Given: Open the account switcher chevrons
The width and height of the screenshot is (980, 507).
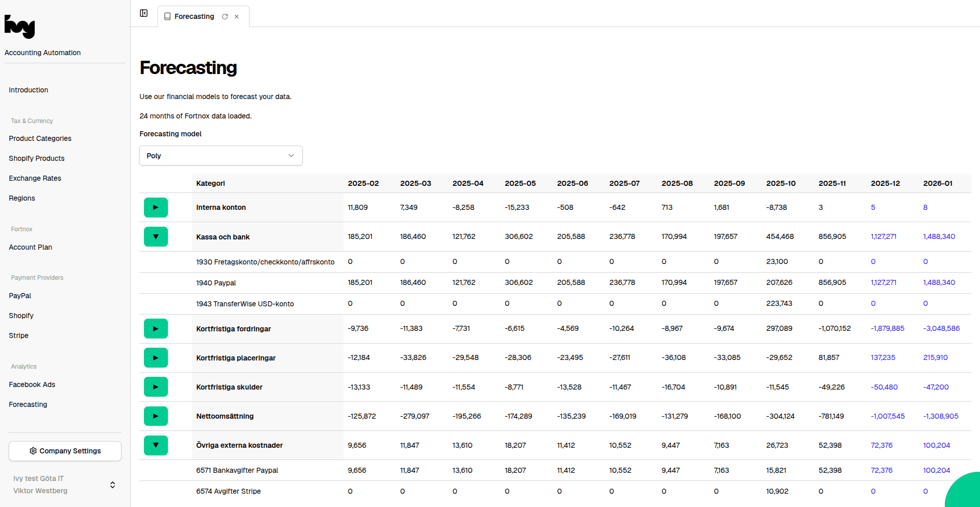Looking at the screenshot, I should [x=112, y=485].
